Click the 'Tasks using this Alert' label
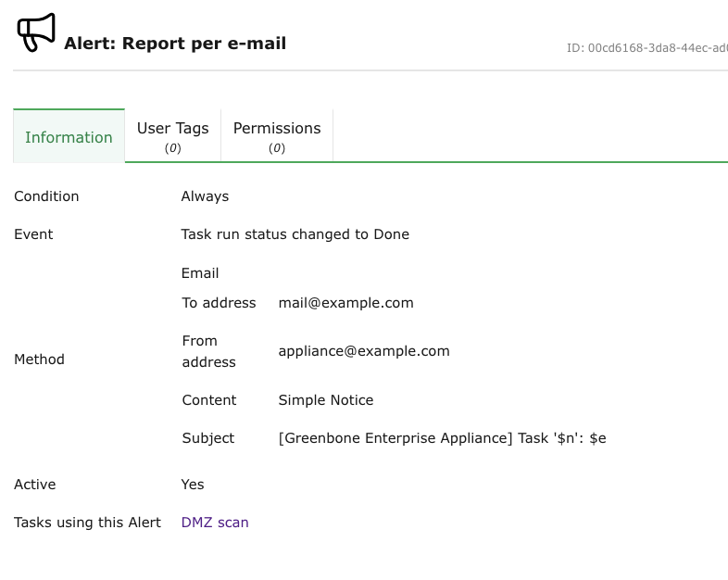The image size is (728, 580). 87,523
